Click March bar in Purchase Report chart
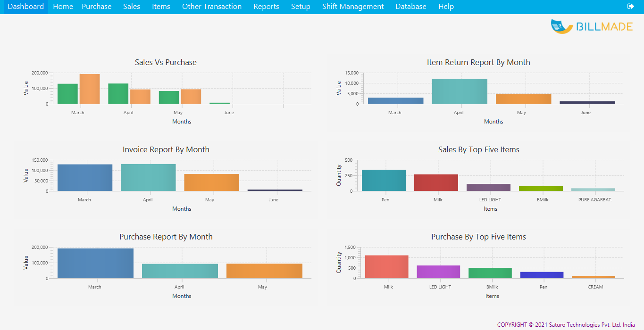Image resolution: width=644 pixels, height=330 pixels. [x=95, y=263]
